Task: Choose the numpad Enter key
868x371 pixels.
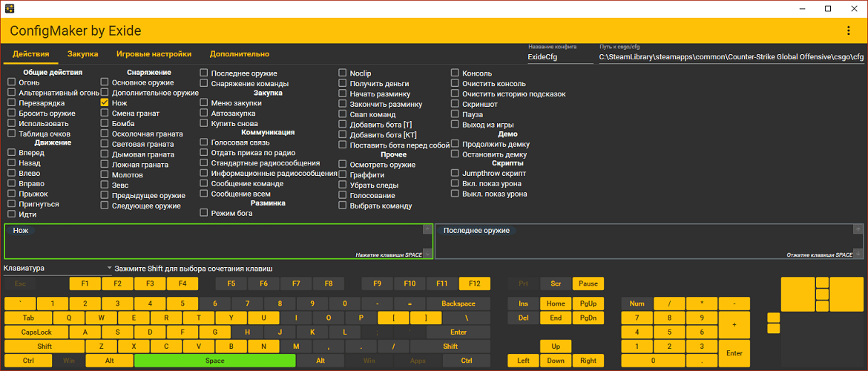Action: [x=734, y=353]
